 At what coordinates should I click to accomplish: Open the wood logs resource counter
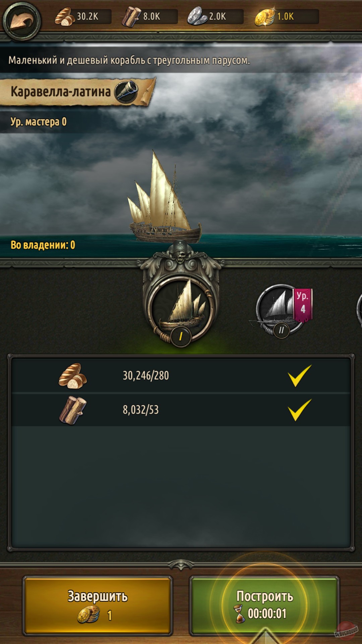click(x=149, y=16)
